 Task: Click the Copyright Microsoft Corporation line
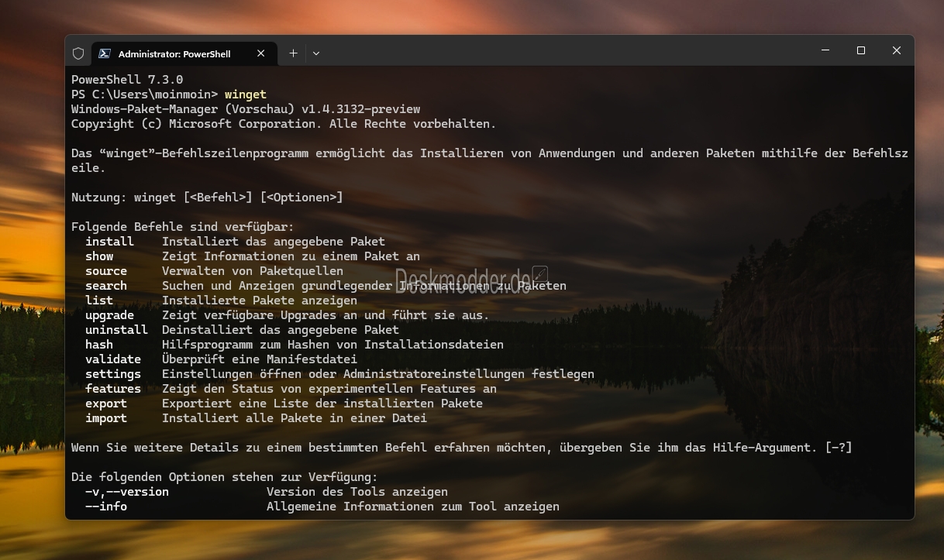[284, 124]
